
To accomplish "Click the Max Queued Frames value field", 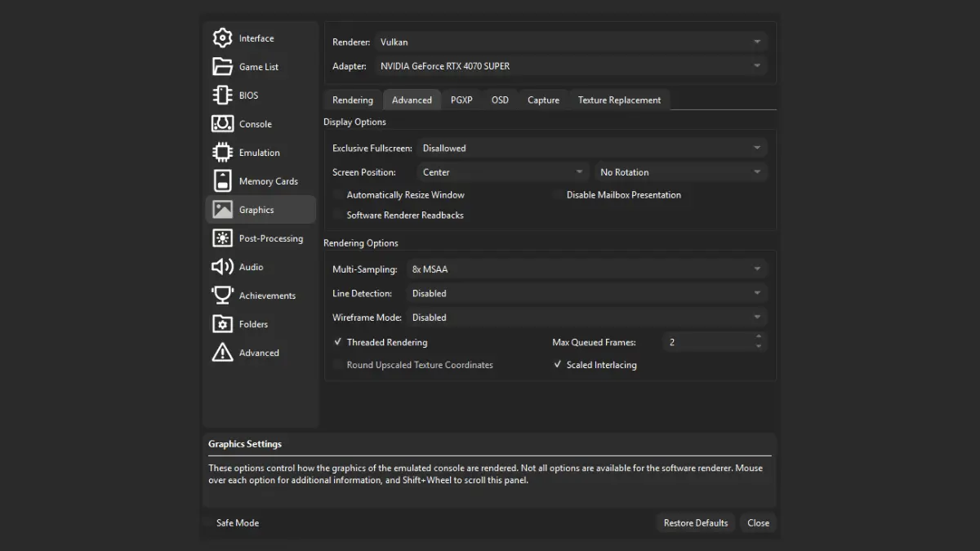I will click(707, 342).
